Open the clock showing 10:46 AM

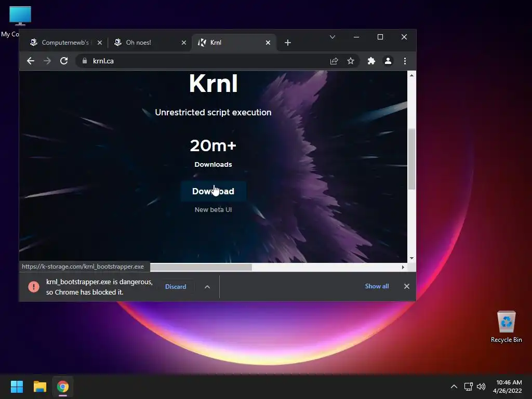(507, 387)
